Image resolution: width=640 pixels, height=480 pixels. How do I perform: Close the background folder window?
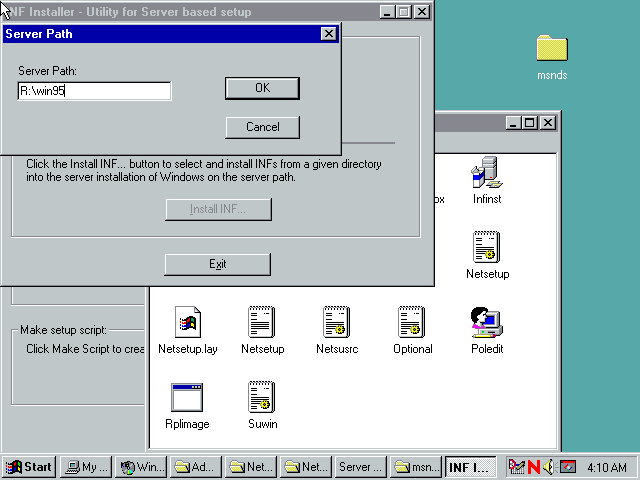[548, 122]
